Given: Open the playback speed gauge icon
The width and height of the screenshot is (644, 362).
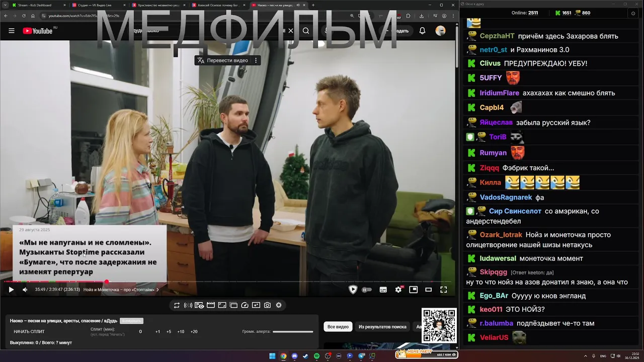Looking at the screenshot, I should (245, 305).
